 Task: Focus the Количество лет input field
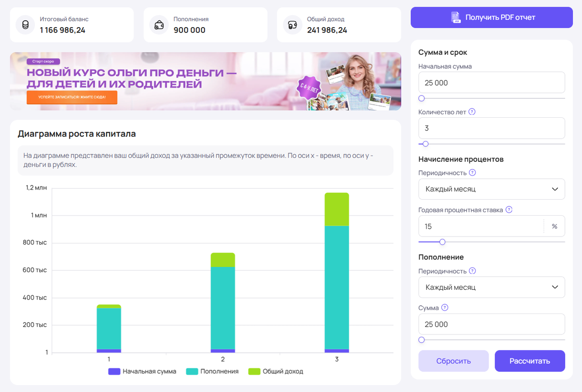pyautogui.click(x=492, y=128)
